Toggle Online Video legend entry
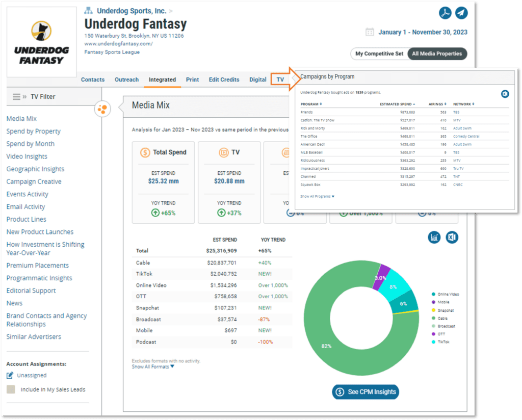 (x=445, y=294)
